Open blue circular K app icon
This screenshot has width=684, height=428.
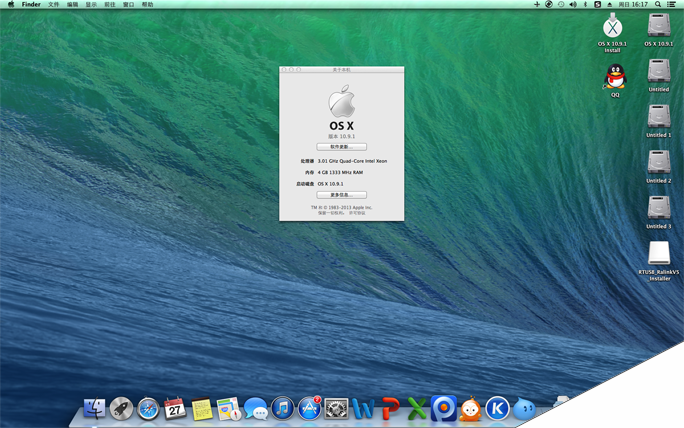[x=497, y=409]
